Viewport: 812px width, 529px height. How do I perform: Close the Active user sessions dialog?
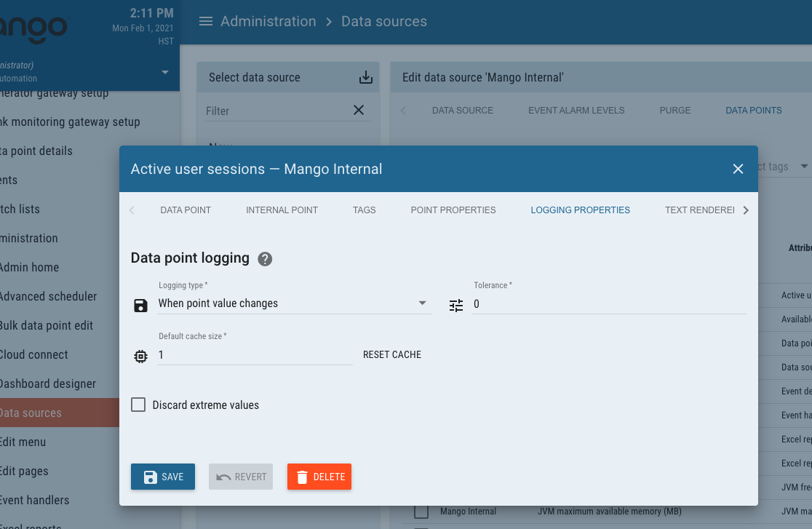[x=738, y=168]
